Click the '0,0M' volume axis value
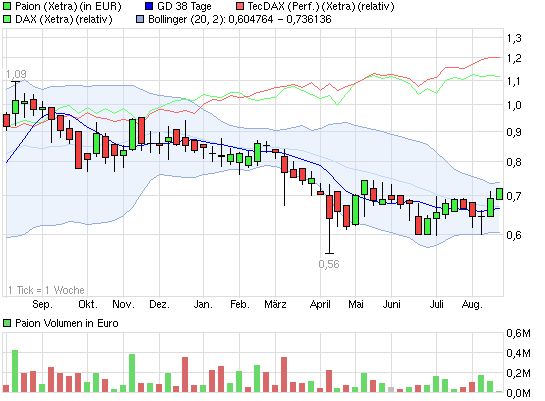This screenshot has width=545, height=401. [x=518, y=393]
